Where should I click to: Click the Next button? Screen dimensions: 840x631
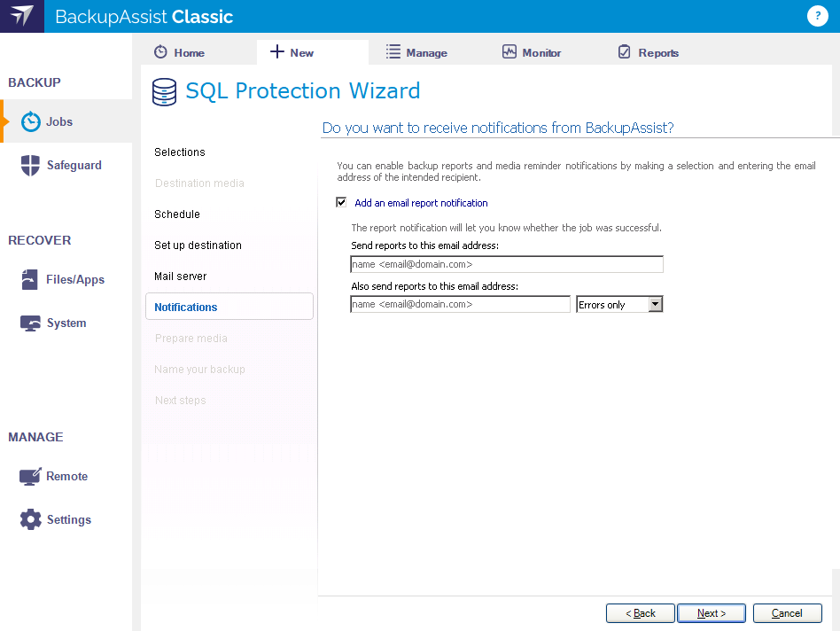pyautogui.click(x=712, y=613)
